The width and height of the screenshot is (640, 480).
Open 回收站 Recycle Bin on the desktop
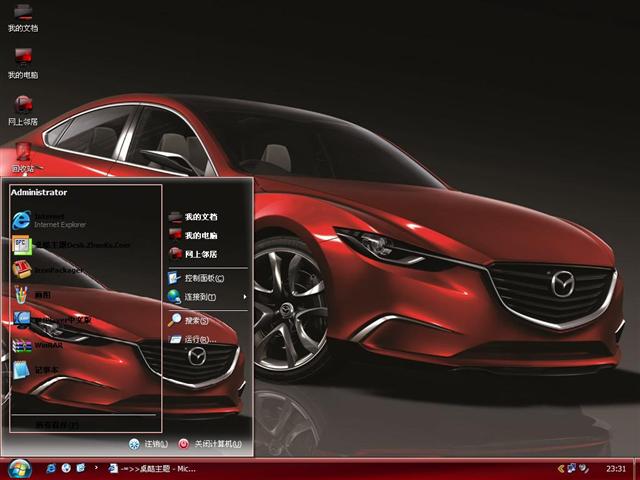pos(22,154)
